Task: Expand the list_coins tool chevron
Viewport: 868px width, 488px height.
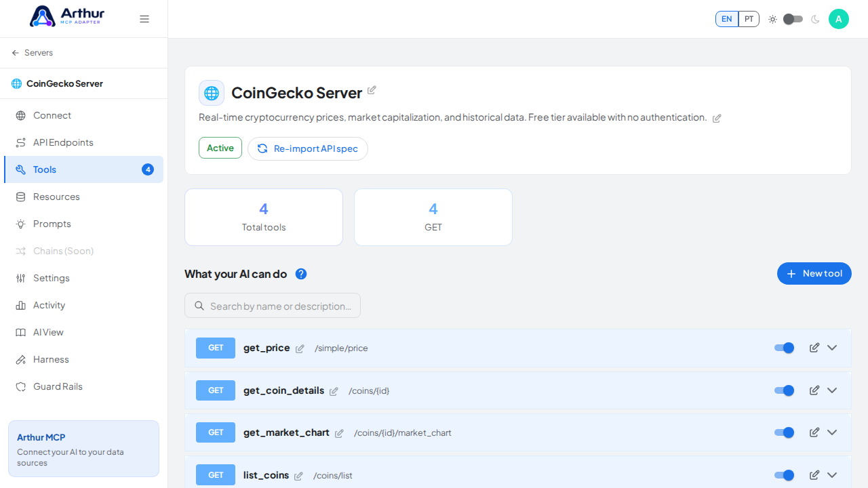Action: (x=832, y=475)
